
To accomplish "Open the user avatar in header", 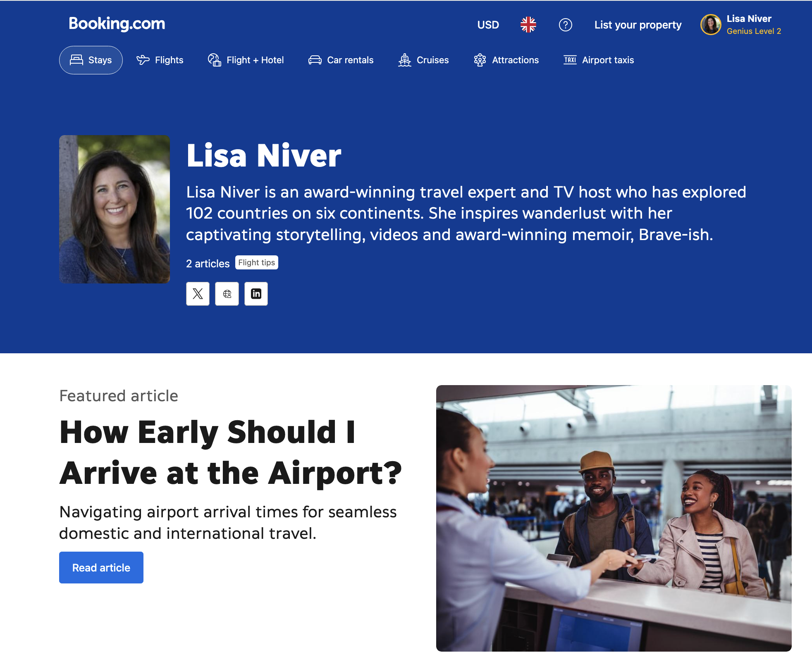I will click(x=711, y=25).
